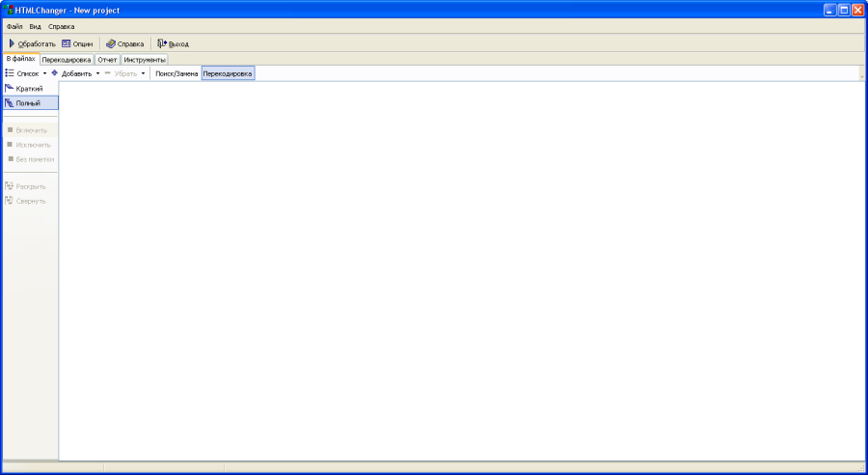Toggle the Поиск/Замена mode button
Viewport: 868px width, 475px height.
[x=176, y=73]
